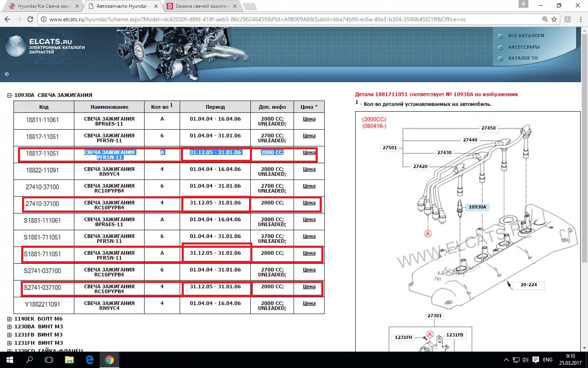Expand the 1140EK БОЛТ М6 item
588x368 pixels.
point(9,319)
